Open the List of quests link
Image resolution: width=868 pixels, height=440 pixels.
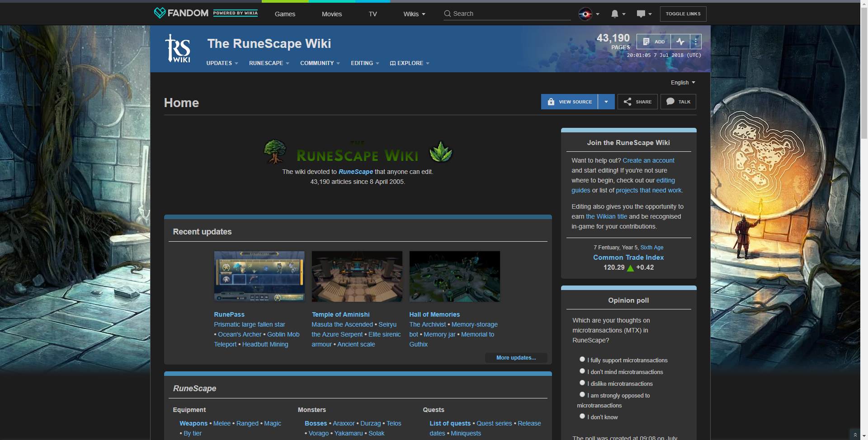coord(450,423)
